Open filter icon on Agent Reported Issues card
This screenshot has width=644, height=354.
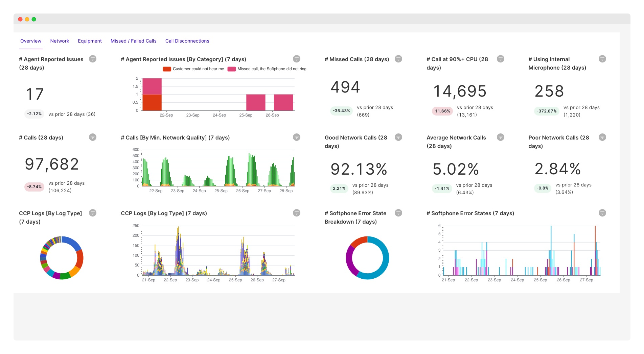[93, 59]
